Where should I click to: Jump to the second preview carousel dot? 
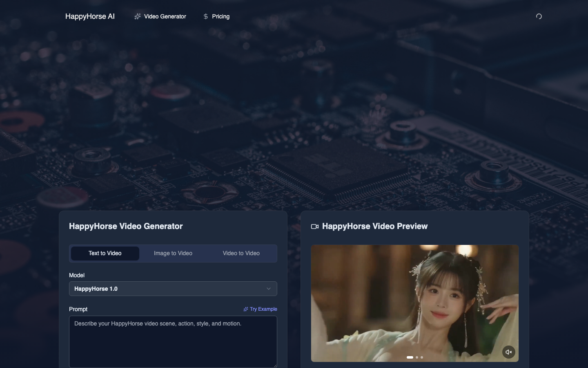(417, 357)
